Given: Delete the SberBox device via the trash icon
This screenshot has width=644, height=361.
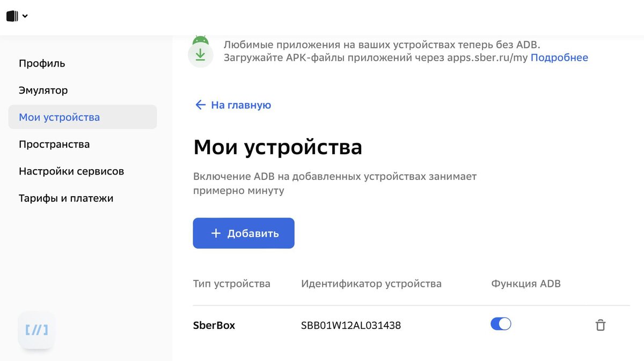Looking at the screenshot, I should point(601,324).
